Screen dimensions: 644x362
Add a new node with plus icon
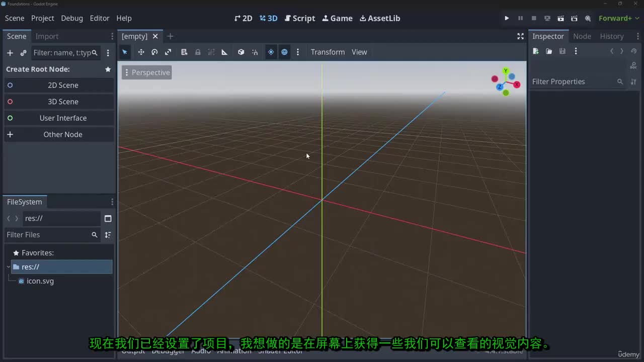(x=10, y=53)
